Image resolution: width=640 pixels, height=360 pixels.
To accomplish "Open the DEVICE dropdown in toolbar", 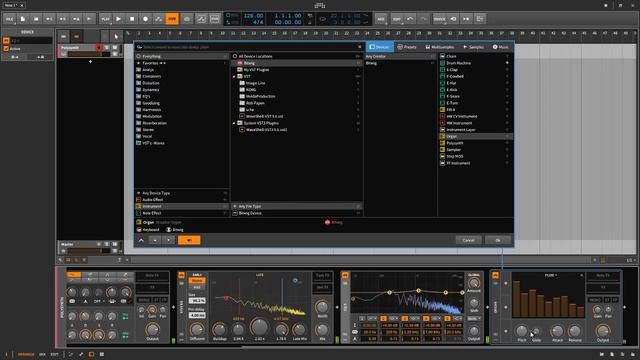I will click(x=440, y=19).
